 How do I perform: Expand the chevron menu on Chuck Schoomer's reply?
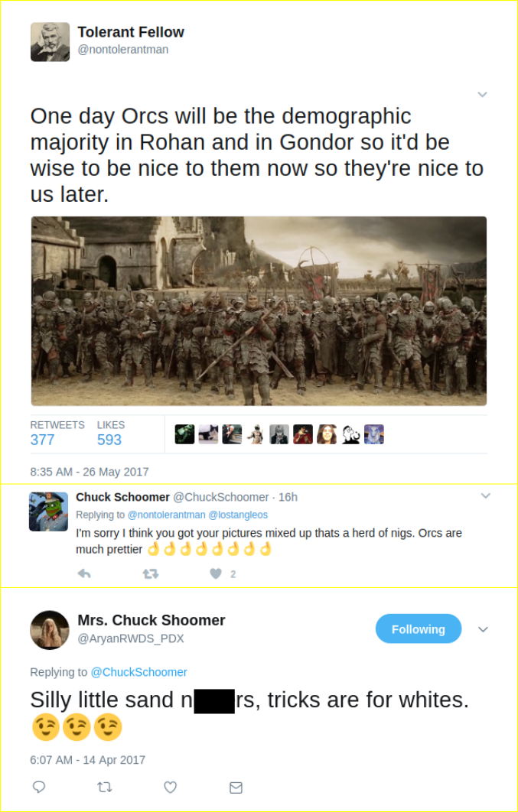click(485, 495)
